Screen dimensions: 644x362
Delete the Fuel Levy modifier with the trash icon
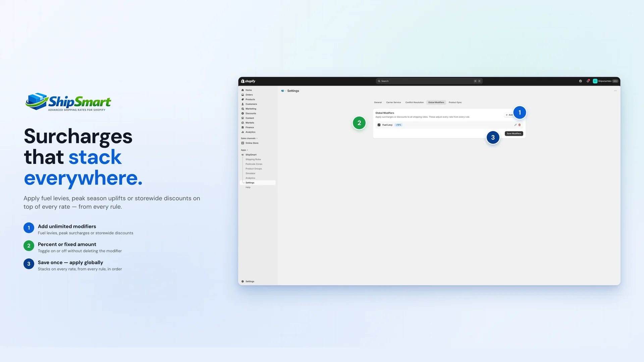click(x=520, y=125)
